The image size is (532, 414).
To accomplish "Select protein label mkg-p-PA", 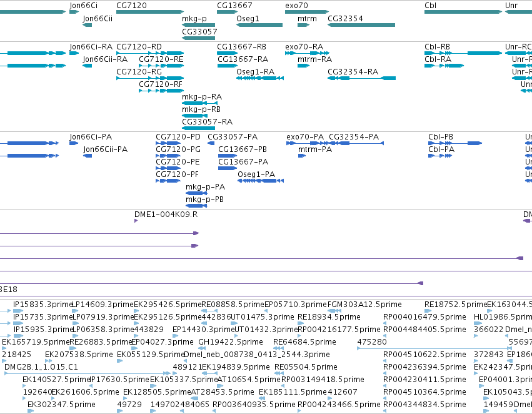I will [x=205, y=187].
